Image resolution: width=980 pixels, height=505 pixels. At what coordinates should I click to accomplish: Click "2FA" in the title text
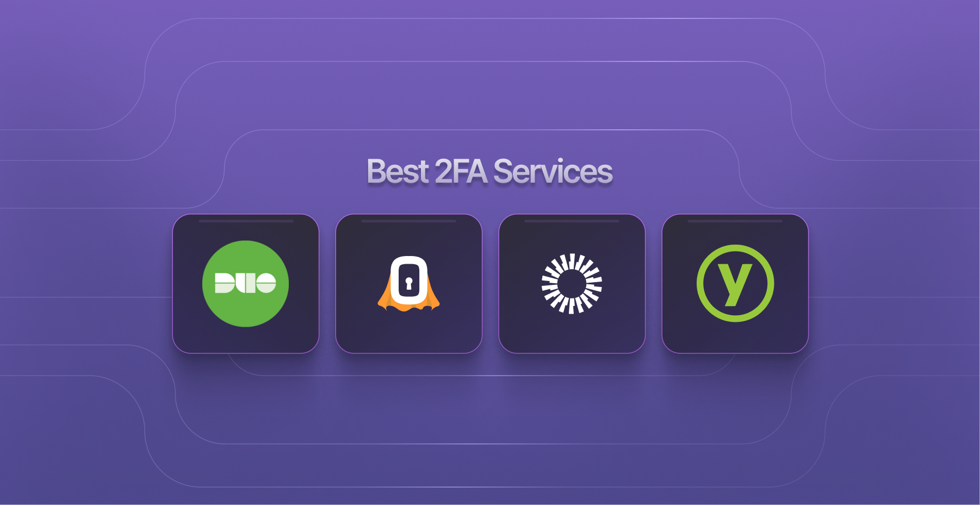[x=461, y=172]
